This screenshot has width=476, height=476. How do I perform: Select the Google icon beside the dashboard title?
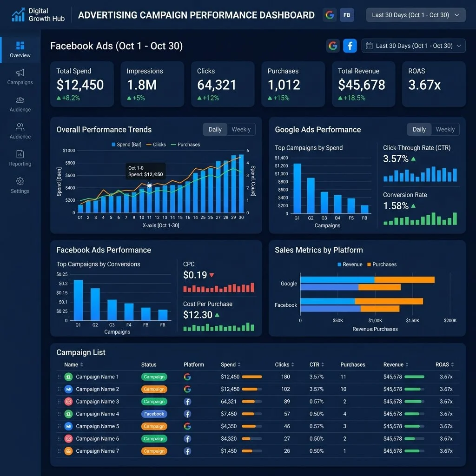tap(330, 15)
